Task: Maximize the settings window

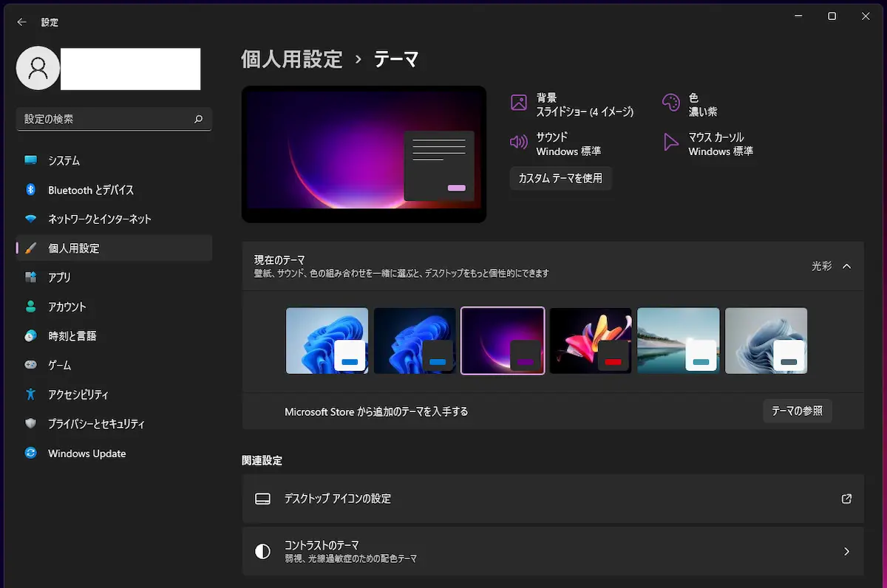Action: click(832, 16)
